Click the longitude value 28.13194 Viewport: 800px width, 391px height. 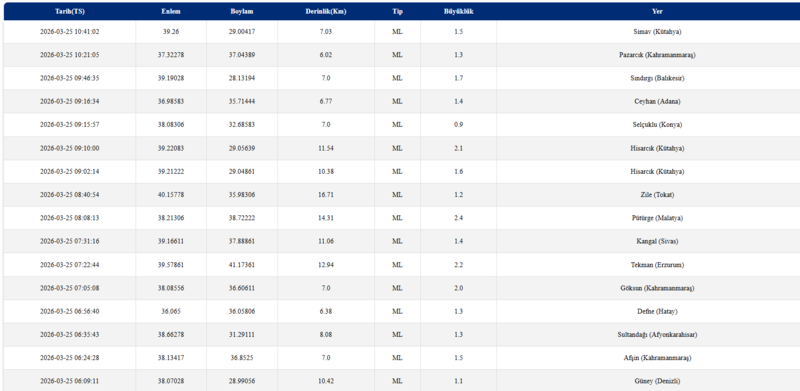click(x=242, y=79)
